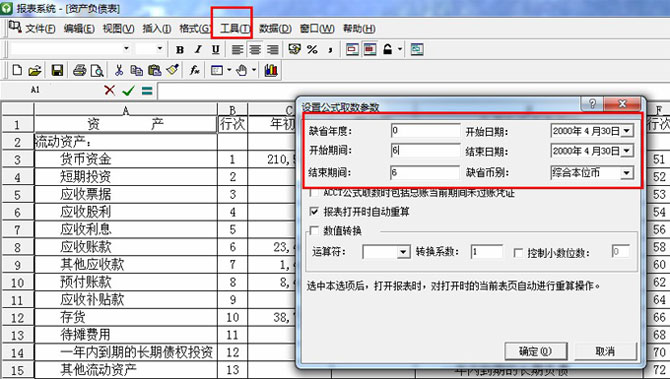Click 缺省年度 input field
670x379 pixels.
point(425,131)
